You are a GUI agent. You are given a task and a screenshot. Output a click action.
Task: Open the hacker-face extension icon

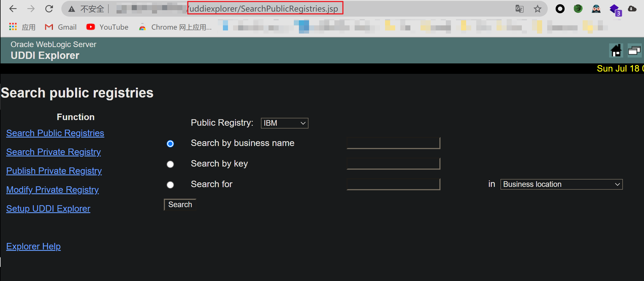pyautogui.click(x=596, y=9)
